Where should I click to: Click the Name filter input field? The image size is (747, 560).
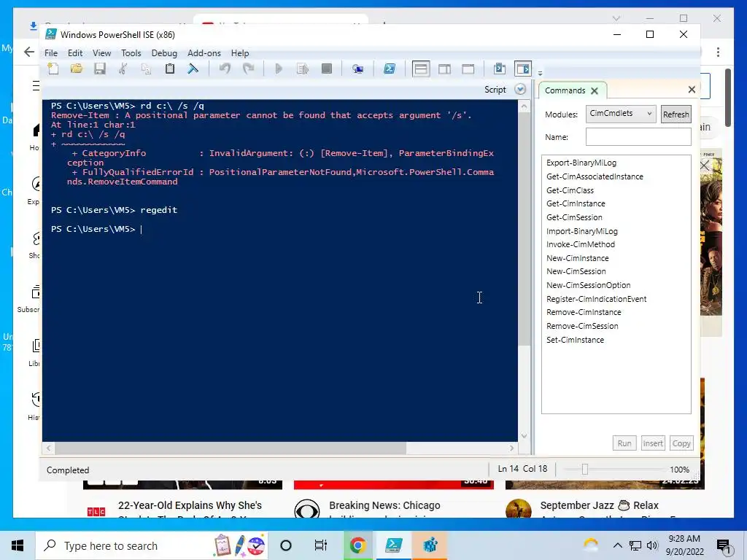click(638, 137)
